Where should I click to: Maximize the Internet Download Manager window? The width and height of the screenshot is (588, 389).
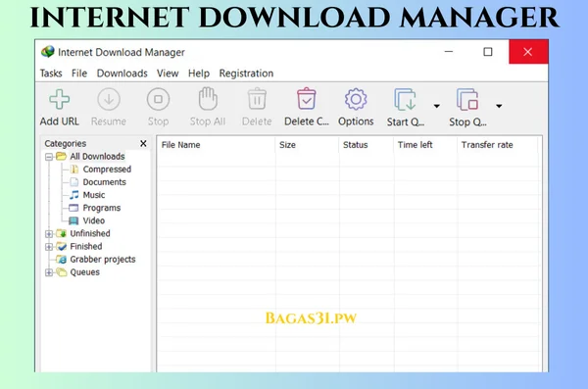[488, 51]
